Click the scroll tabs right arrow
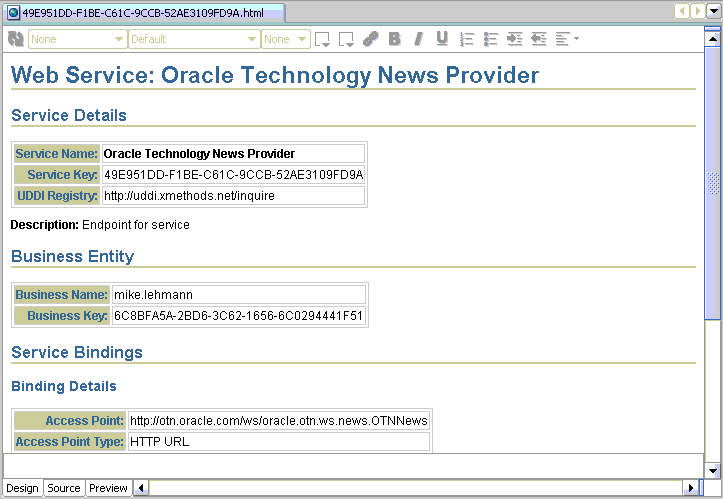The height and width of the screenshot is (499, 723). point(698,11)
